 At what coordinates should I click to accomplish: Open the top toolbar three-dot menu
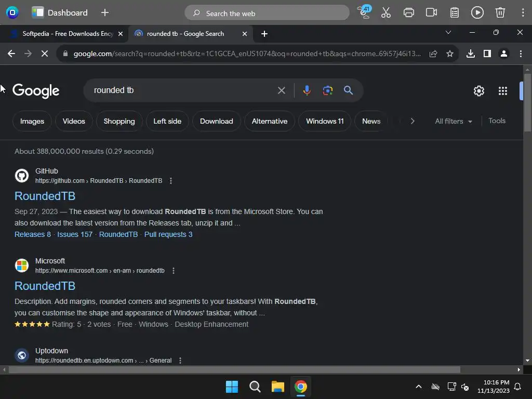[x=523, y=12]
